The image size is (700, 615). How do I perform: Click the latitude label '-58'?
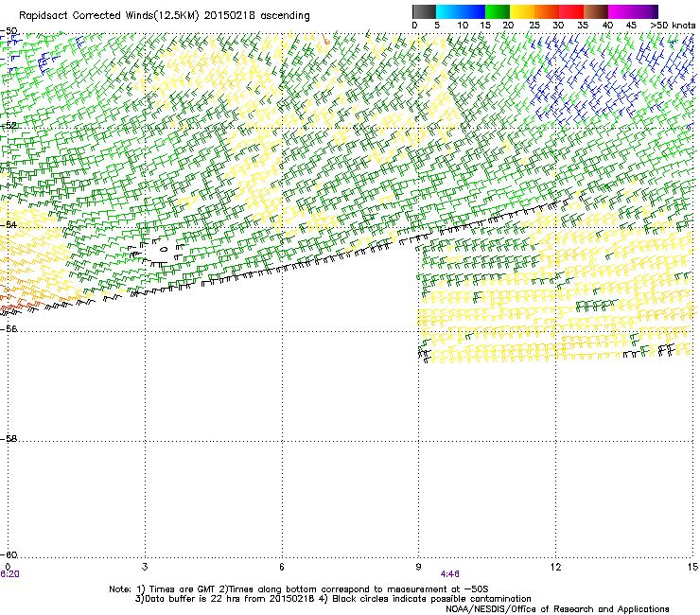[x=9, y=439]
